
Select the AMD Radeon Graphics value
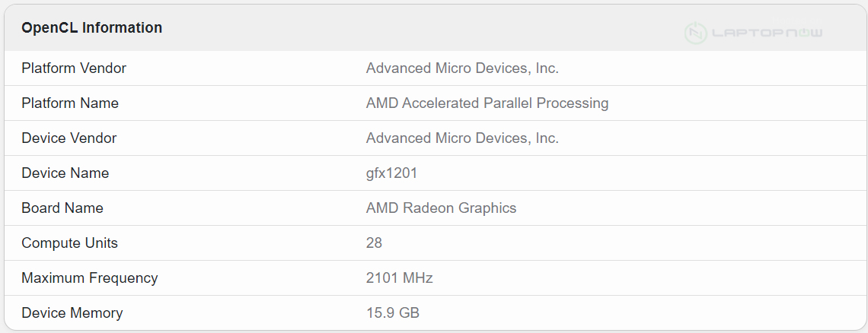click(x=441, y=208)
